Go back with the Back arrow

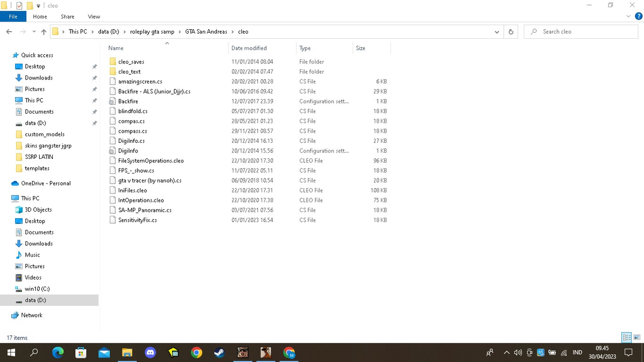[x=9, y=32]
